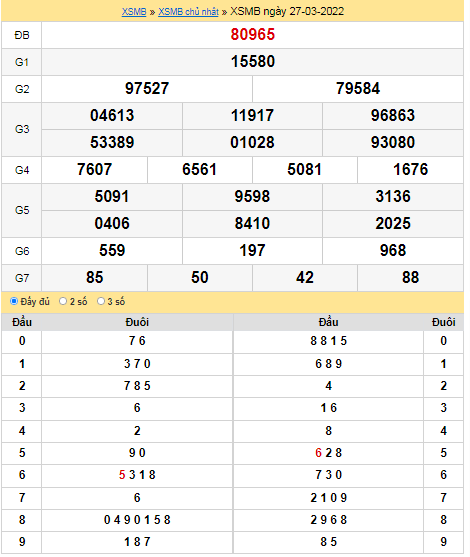This screenshot has width=470, height=557.
Task: Select the 2 số radio option
Action: point(63,301)
